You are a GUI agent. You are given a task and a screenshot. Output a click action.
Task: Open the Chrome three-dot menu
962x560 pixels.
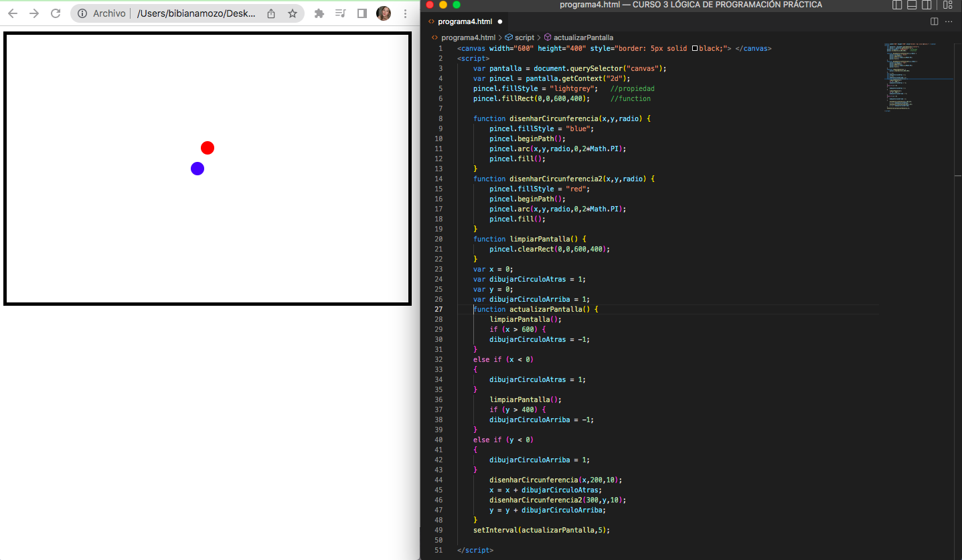pos(405,13)
